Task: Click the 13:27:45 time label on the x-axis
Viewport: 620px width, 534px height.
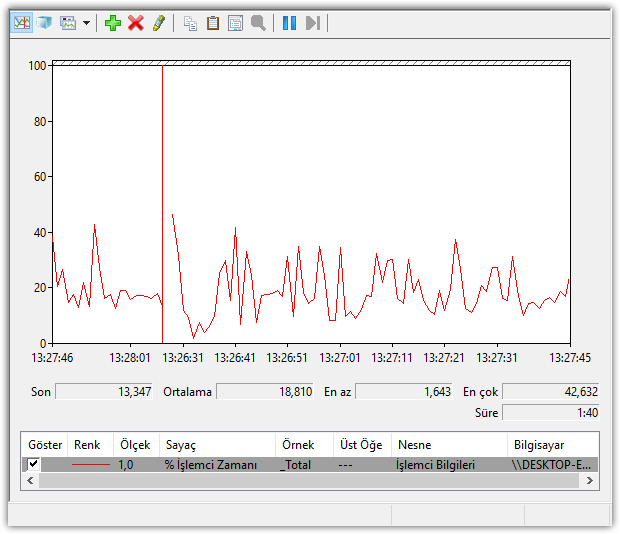Action: tap(570, 358)
